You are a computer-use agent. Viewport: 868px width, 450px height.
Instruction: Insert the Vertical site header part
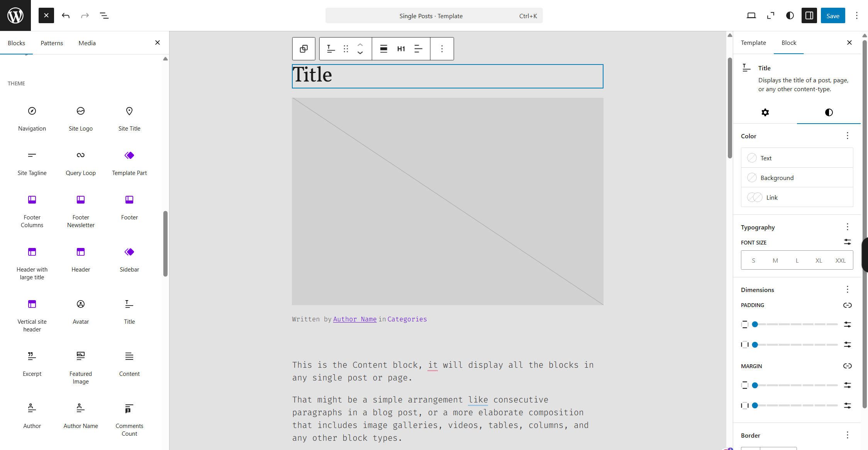(32, 316)
